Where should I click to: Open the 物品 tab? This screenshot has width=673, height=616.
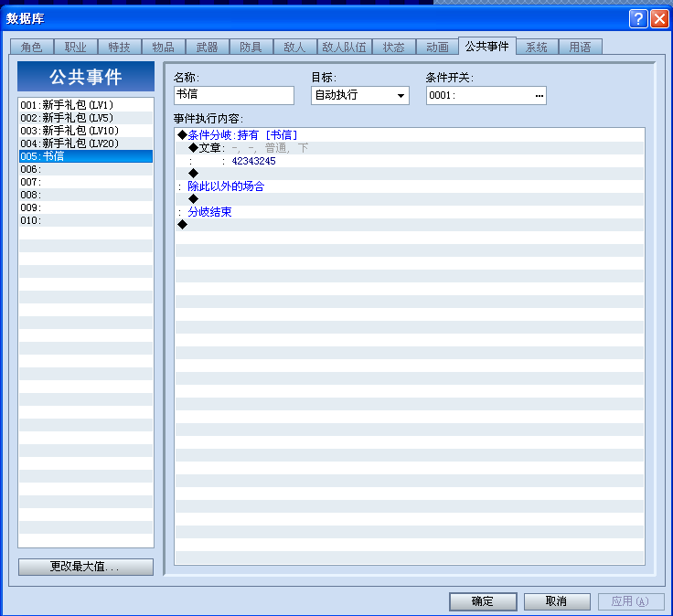pos(164,47)
